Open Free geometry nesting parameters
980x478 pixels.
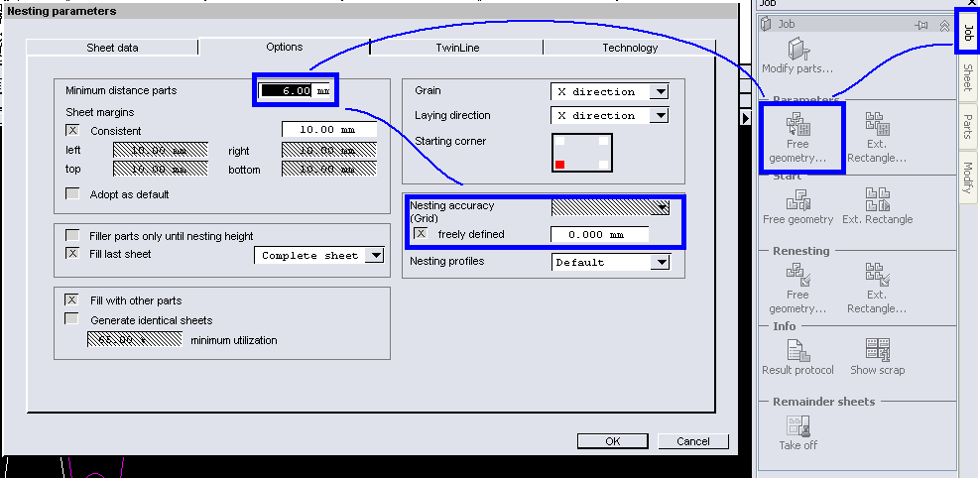pyautogui.click(x=797, y=138)
